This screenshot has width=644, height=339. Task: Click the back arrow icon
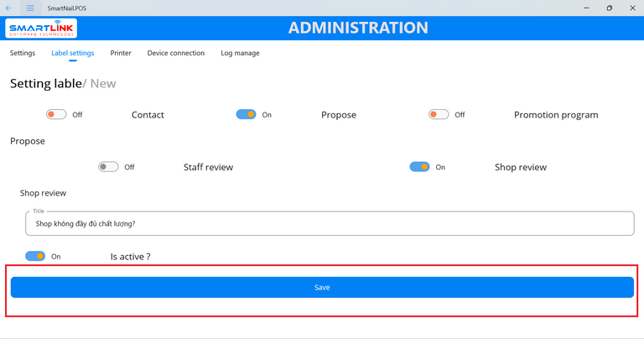click(x=9, y=8)
